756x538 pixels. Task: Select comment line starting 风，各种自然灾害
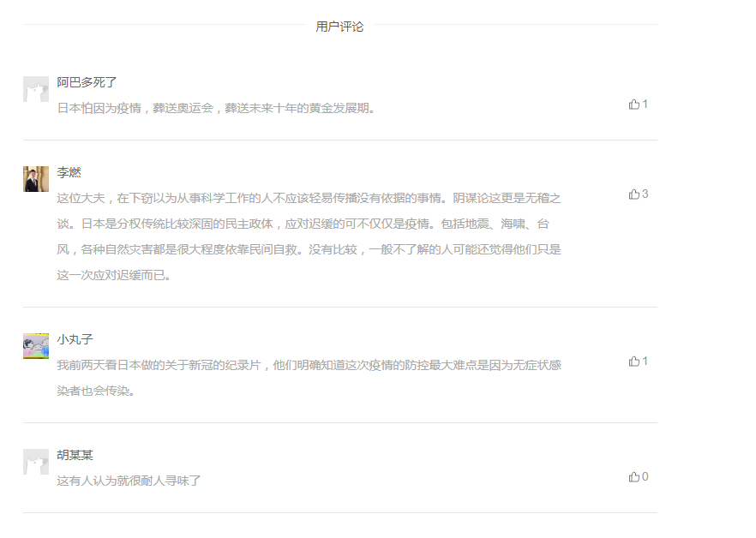pyautogui.click(x=309, y=249)
